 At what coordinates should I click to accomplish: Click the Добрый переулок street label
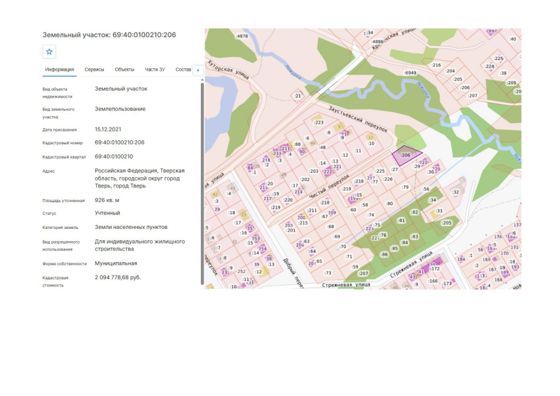[x=293, y=273]
